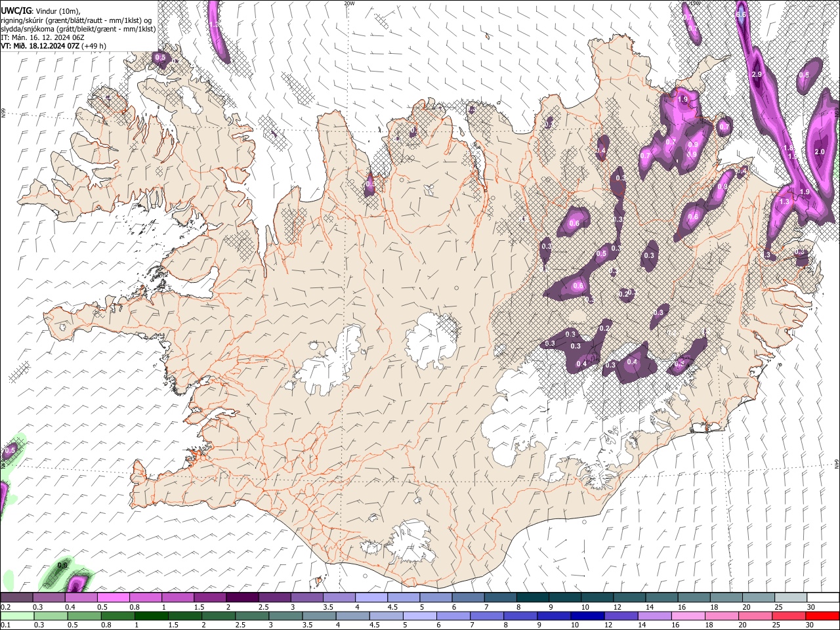The width and height of the screenshot is (840, 630).
Task: Click the white Hofsjökull glacier in central Iceland
Action: [430, 341]
